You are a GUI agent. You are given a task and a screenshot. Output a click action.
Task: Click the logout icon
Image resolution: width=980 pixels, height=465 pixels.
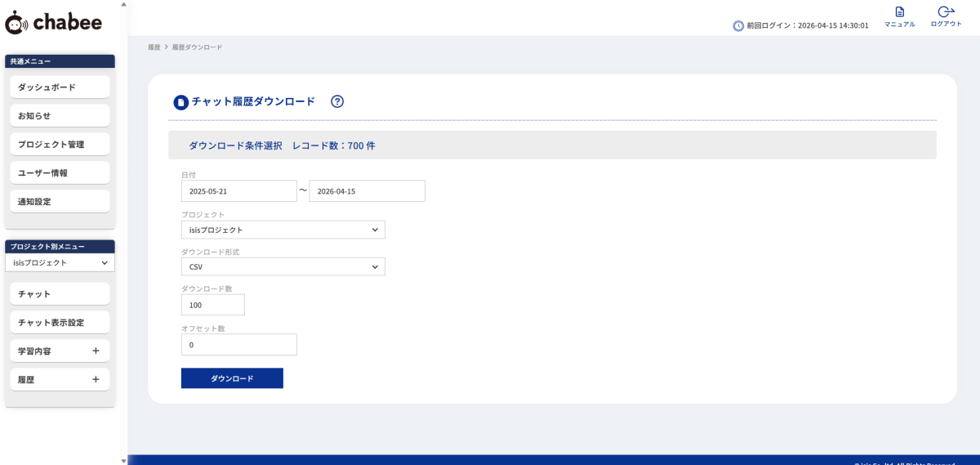946,12
